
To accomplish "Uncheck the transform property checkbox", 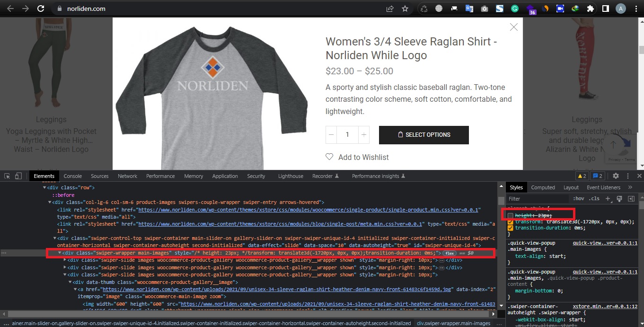I will coord(511,222).
